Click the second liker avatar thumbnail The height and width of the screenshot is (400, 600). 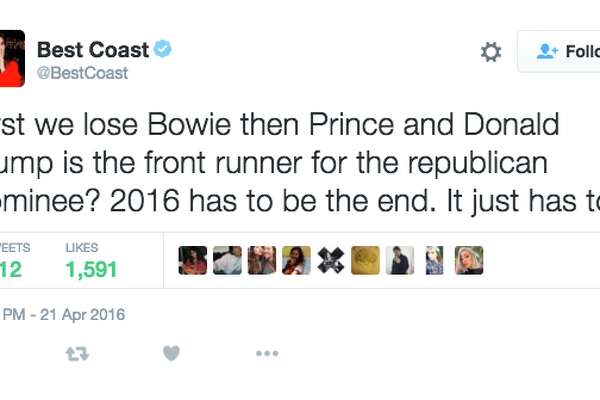click(x=227, y=260)
